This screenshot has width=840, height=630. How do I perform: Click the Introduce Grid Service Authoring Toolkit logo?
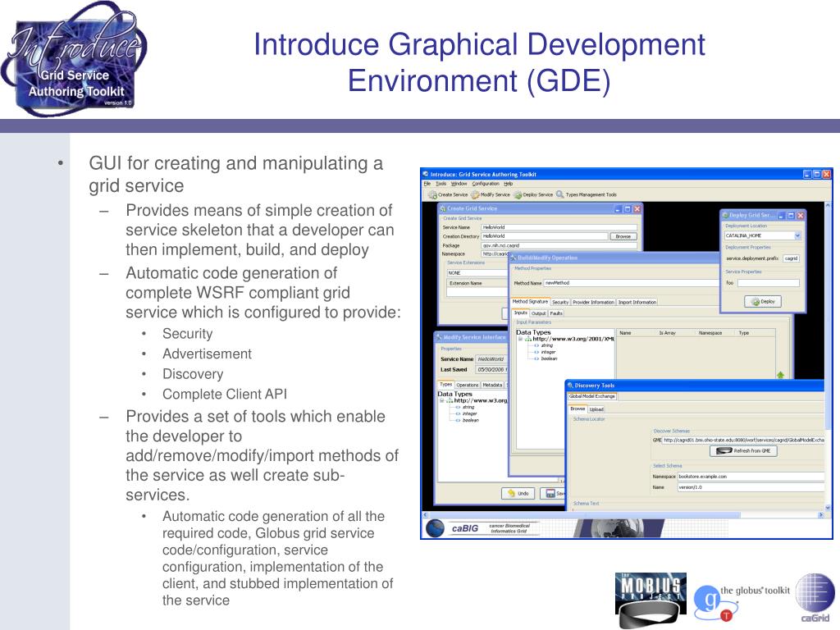click(x=74, y=59)
